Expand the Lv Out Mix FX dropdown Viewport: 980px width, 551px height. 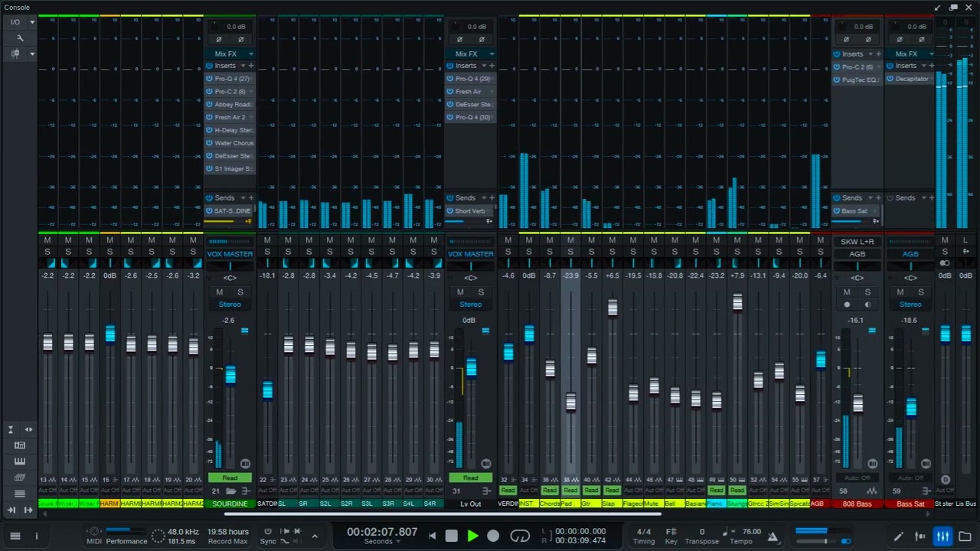(x=491, y=54)
